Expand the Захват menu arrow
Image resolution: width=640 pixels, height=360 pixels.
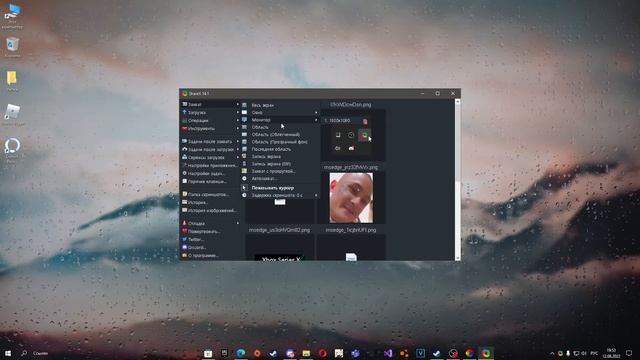click(238, 104)
